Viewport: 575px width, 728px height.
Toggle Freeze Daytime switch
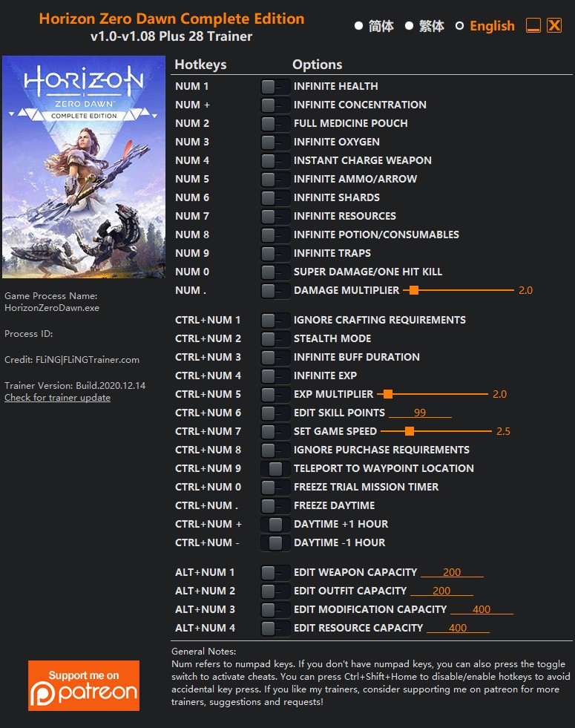(x=275, y=506)
